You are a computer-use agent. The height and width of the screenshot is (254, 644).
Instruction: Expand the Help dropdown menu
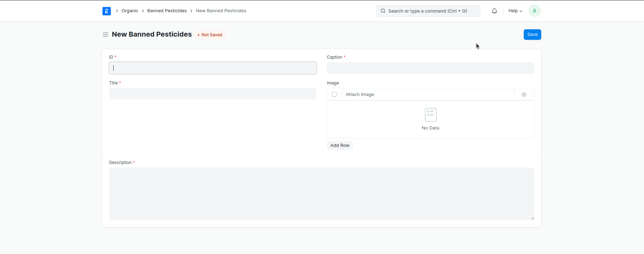coord(515,11)
